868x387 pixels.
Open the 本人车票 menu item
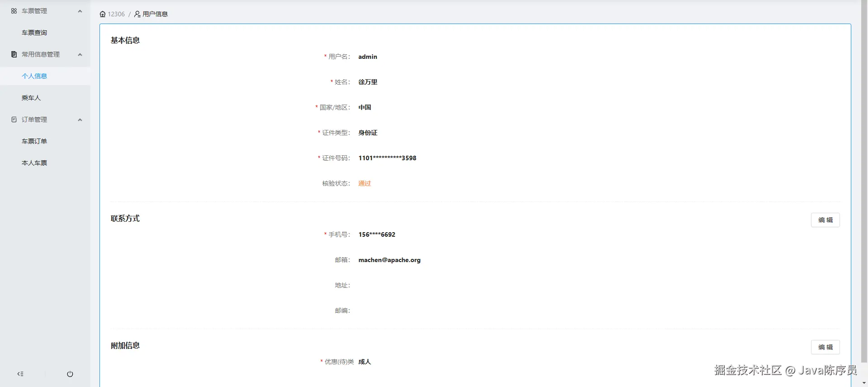coord(45,163)
